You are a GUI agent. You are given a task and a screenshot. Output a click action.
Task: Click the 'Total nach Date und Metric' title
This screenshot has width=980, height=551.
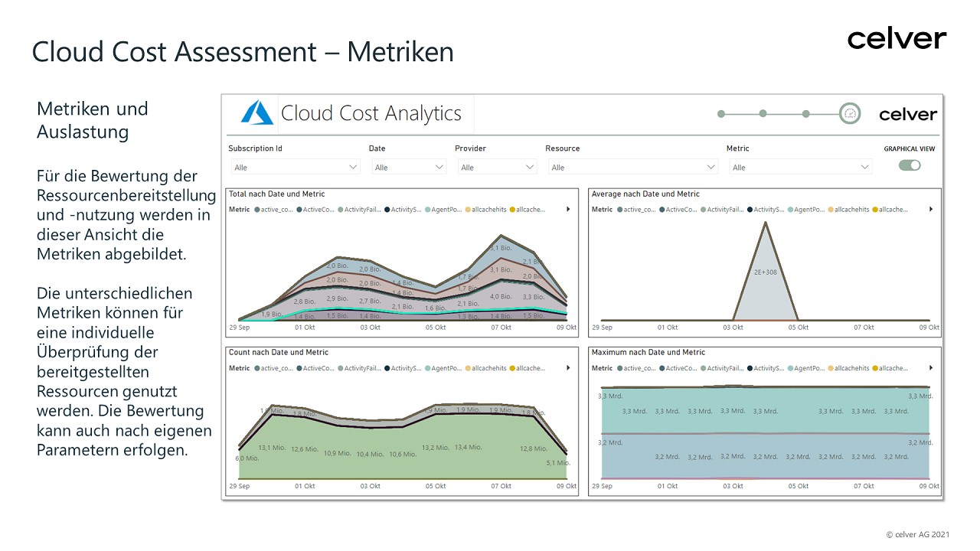point(276,194)
